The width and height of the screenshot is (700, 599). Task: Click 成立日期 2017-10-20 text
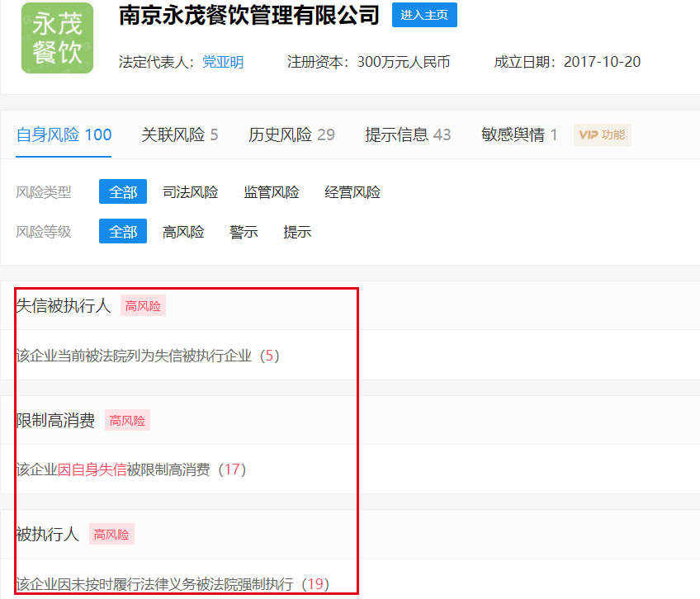pos(567,62)
